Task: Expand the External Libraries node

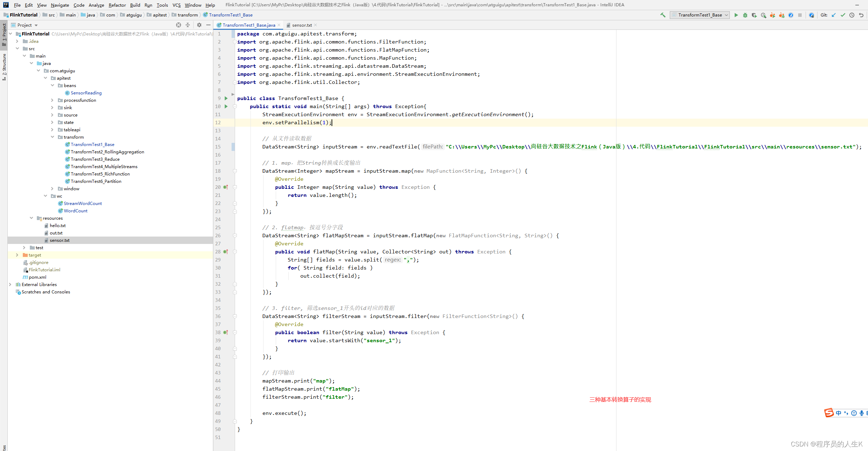Action: pos(10,285)
